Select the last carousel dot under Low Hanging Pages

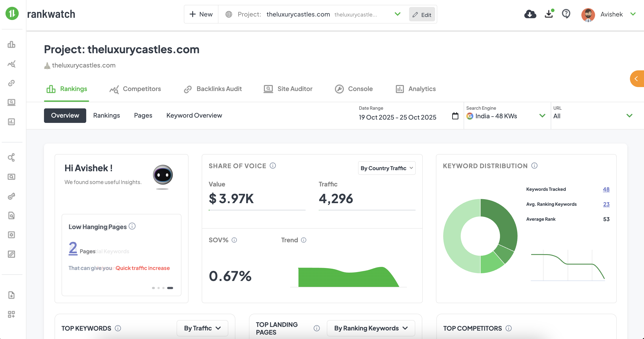170,288
